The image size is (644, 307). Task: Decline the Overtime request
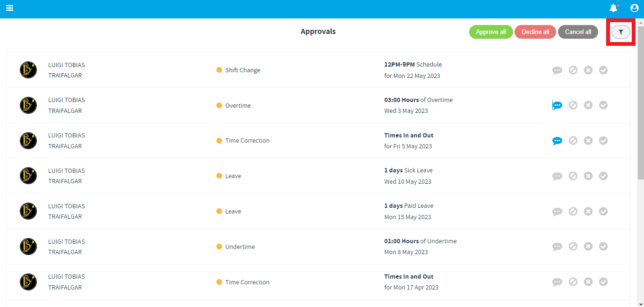tap(588, 105)
